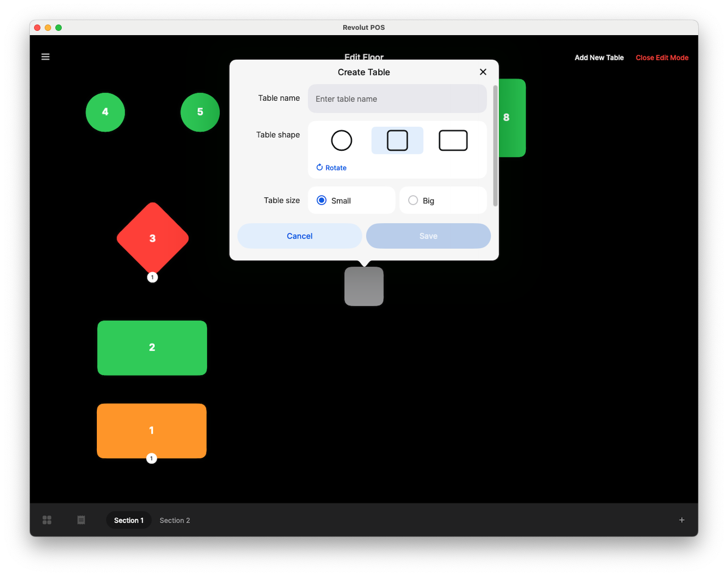728x576 pixels.
Task: Select green table 2
Action: point(152,348)
